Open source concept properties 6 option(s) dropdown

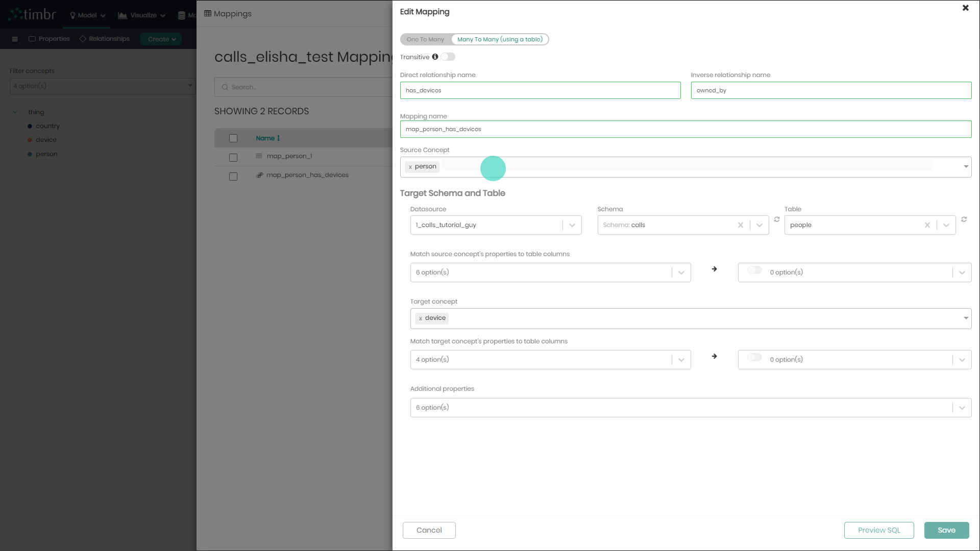pyautogui.click(x=550, y=272)
